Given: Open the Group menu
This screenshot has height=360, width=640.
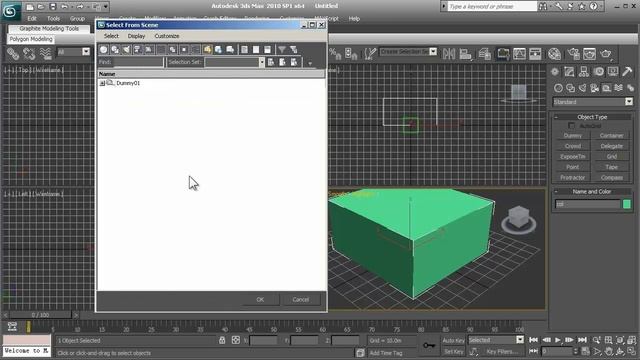Looking at the screenshot, I should point(77,18).
